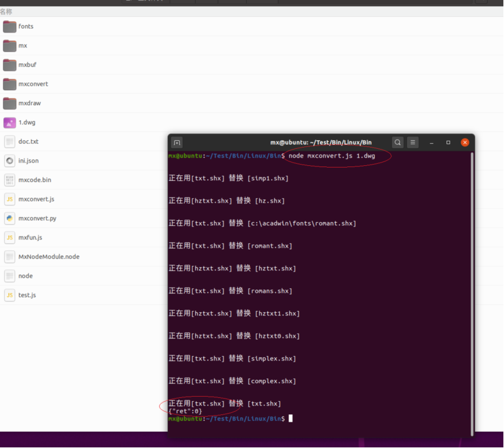
Task: Minimize the terminal window
Action: 431,143
